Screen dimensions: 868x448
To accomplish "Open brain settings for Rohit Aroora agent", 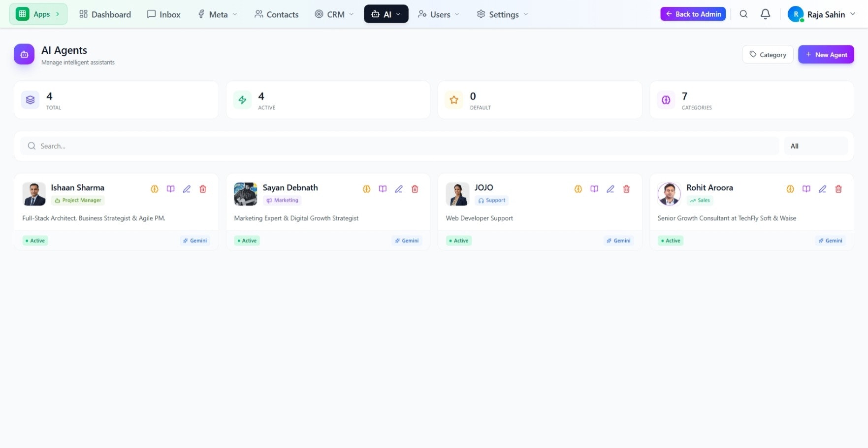I will point(790,189).
